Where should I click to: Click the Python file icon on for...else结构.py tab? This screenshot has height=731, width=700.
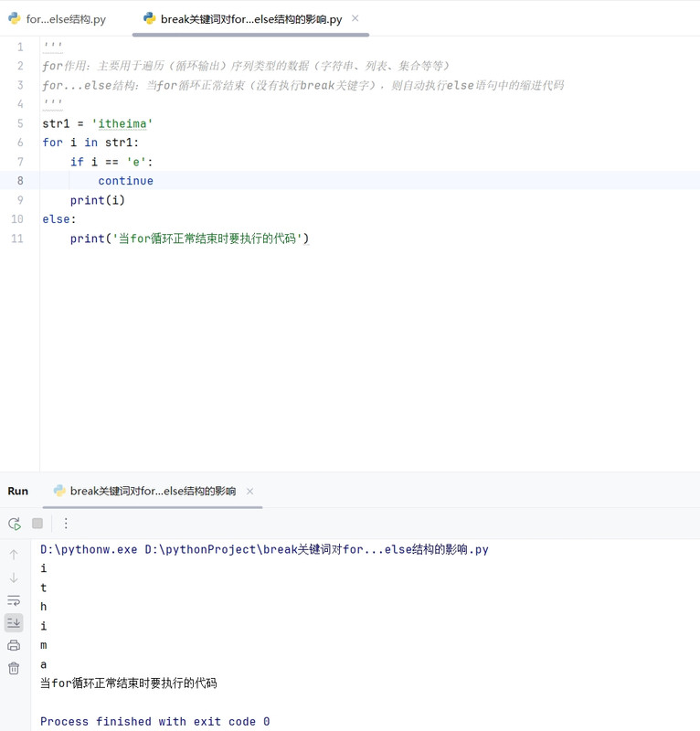click(x=15, y=18)
